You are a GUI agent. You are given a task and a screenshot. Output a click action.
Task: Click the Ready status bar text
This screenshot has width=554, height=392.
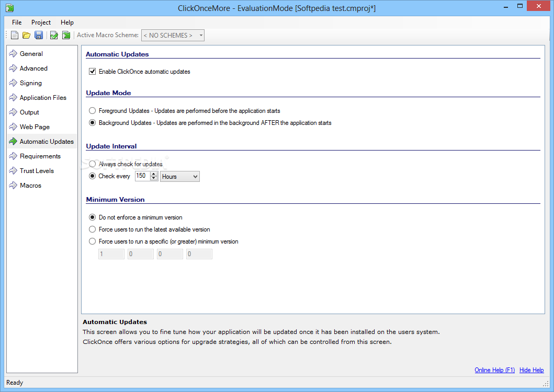tap(15, 383)
